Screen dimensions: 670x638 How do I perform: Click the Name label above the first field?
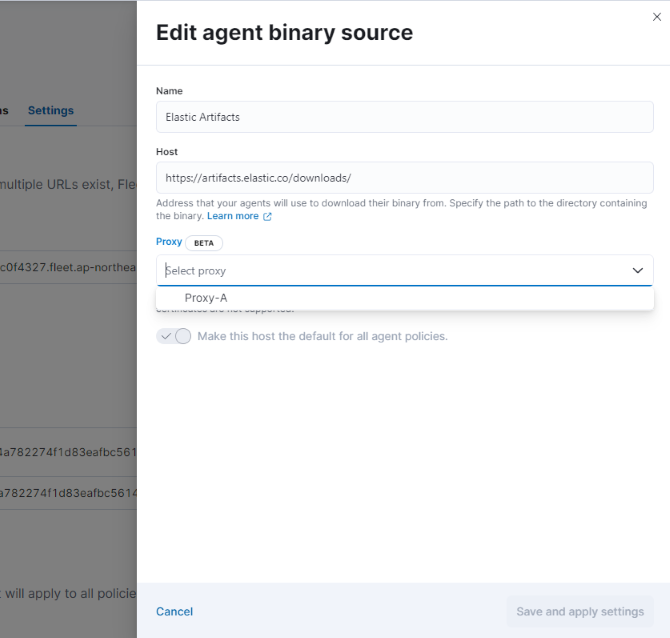169,91
